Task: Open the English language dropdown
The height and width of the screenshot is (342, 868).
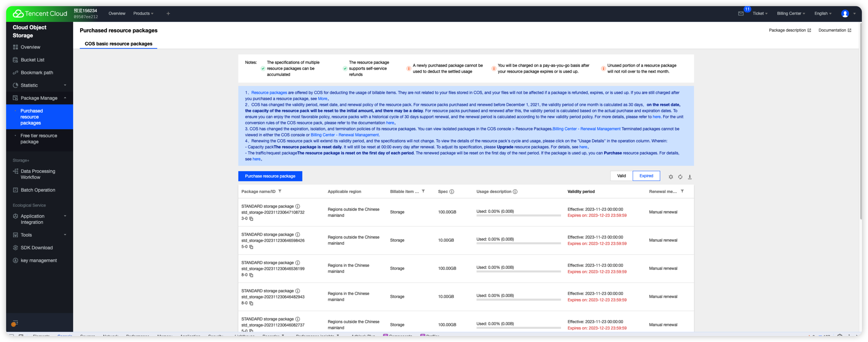Action: coord(823,13)
